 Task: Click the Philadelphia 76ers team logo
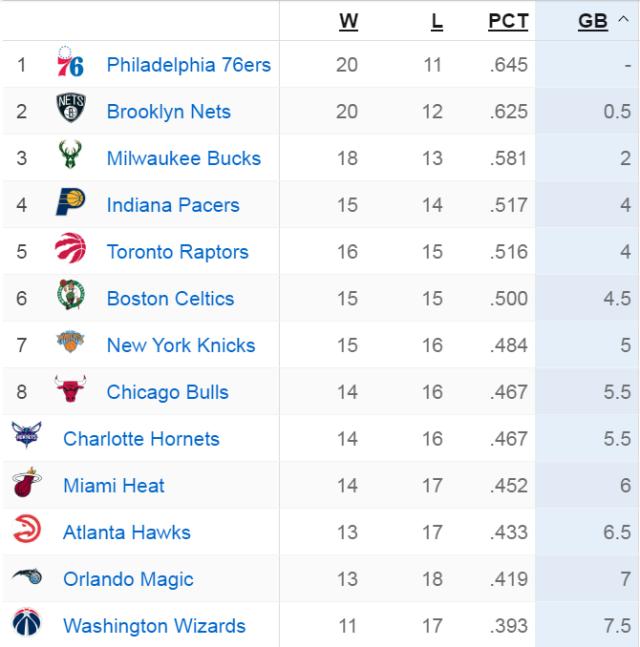[70, 64]
